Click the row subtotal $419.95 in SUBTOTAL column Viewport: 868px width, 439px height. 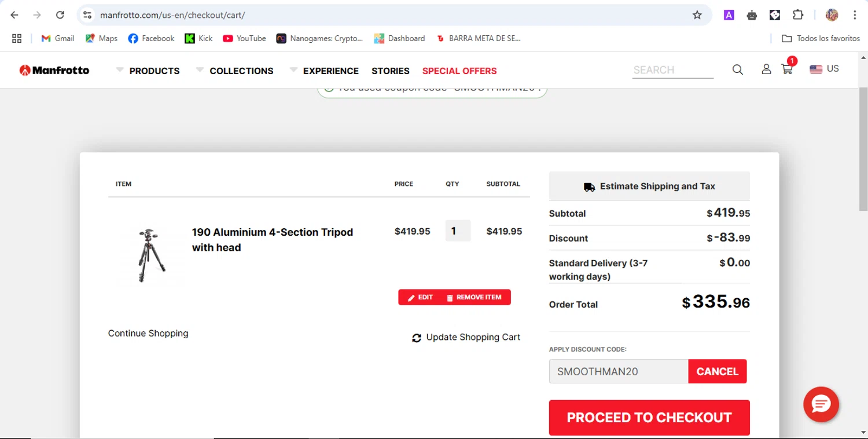[504, 231]
